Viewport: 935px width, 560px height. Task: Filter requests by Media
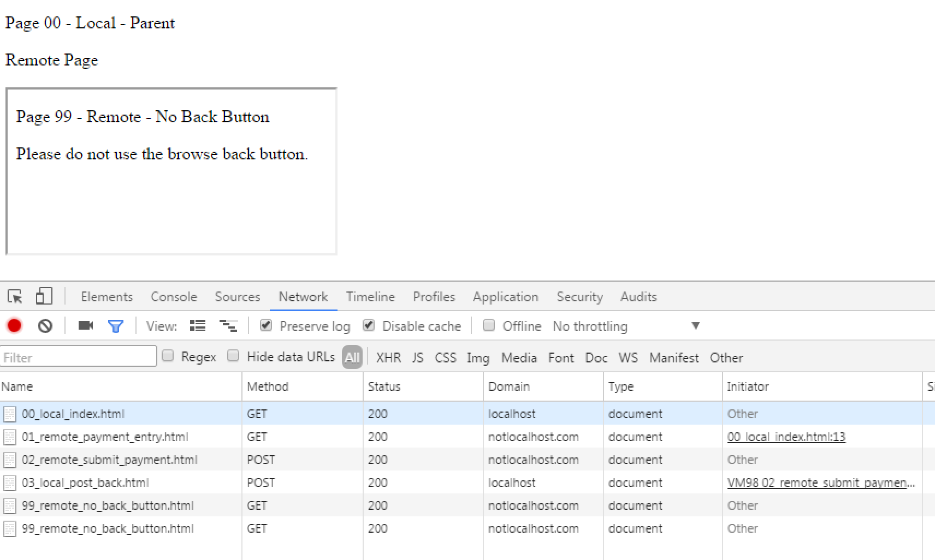coord(519,358)
